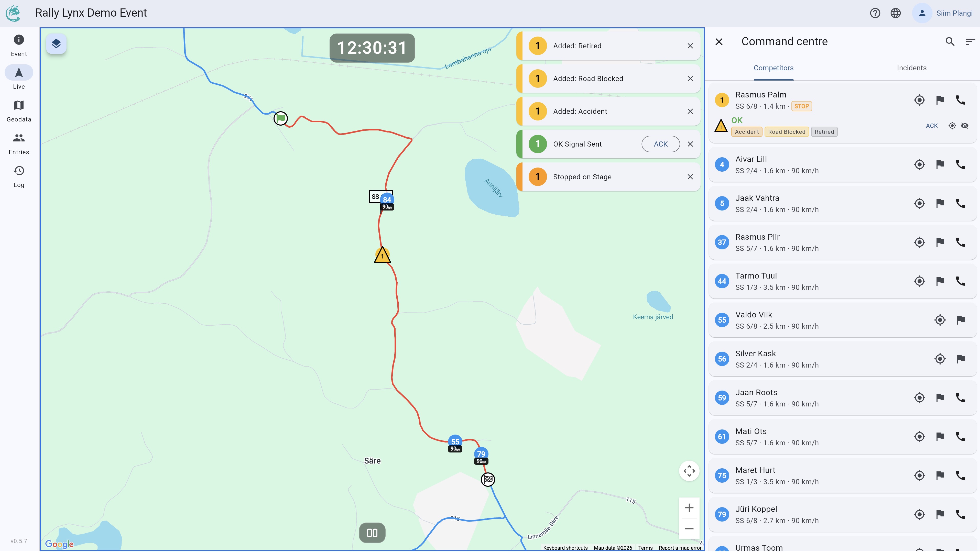Dismiss the Added: Road Blocked notification
980x553 pixels.
click(691, 78)
